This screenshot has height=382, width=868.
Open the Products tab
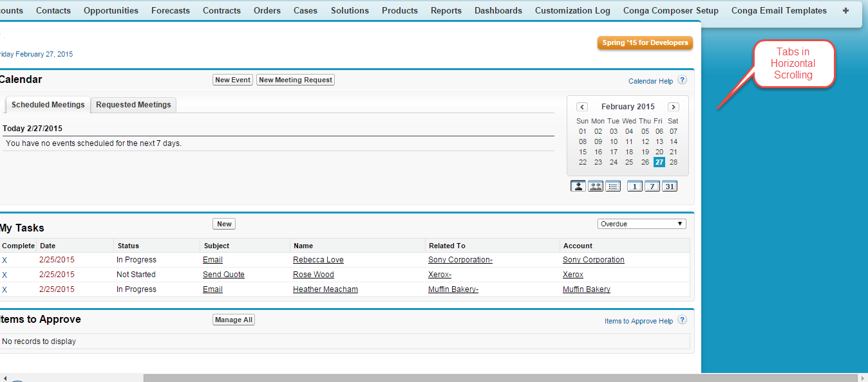point(400,10)
